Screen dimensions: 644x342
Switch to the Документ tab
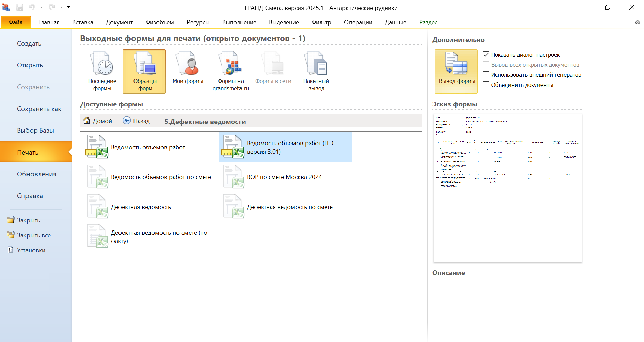tap(119, 22)
